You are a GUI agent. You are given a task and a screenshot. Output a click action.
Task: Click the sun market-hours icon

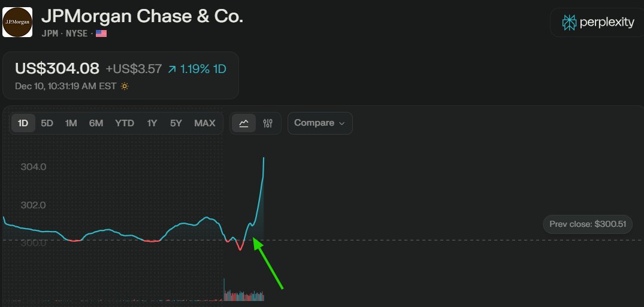(125, 86)
